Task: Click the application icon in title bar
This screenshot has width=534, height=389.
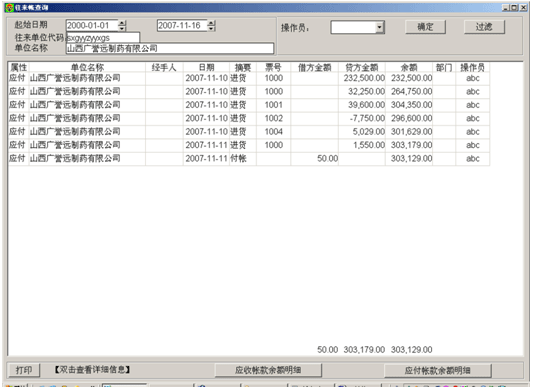Action: pos(10,7)
